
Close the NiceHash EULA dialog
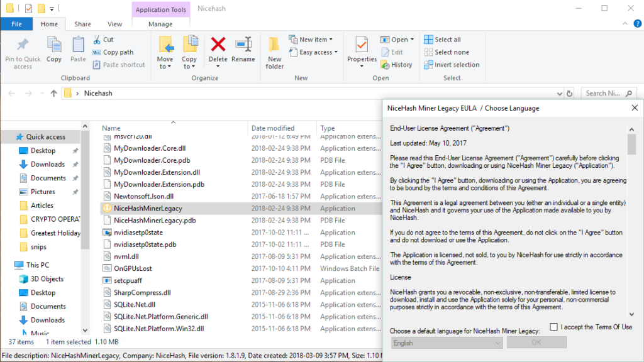[635, 107]
